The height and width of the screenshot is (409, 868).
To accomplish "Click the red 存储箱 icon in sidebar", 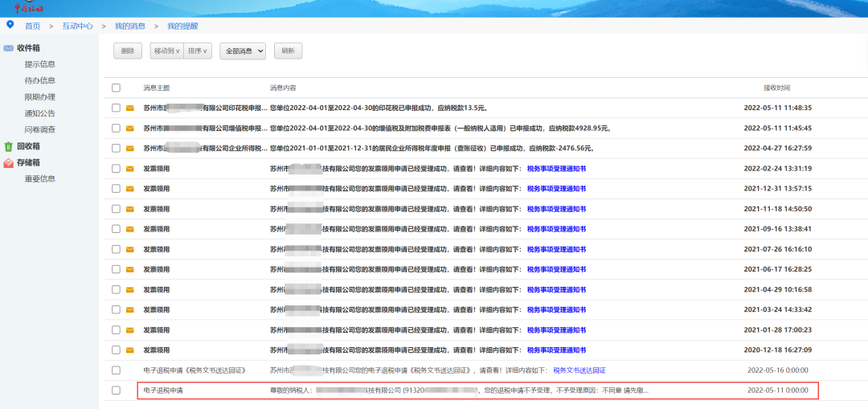I will (9, 162).
